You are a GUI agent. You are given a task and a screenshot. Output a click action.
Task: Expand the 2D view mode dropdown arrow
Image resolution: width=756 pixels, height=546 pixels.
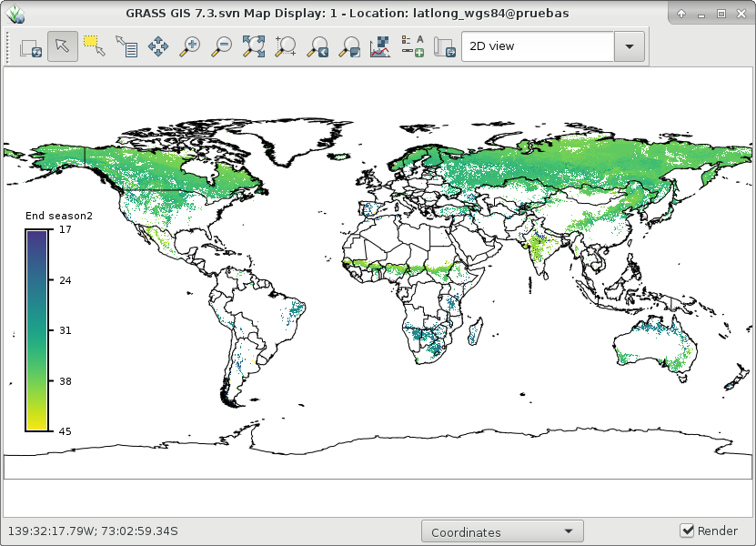tap(630, 47)
